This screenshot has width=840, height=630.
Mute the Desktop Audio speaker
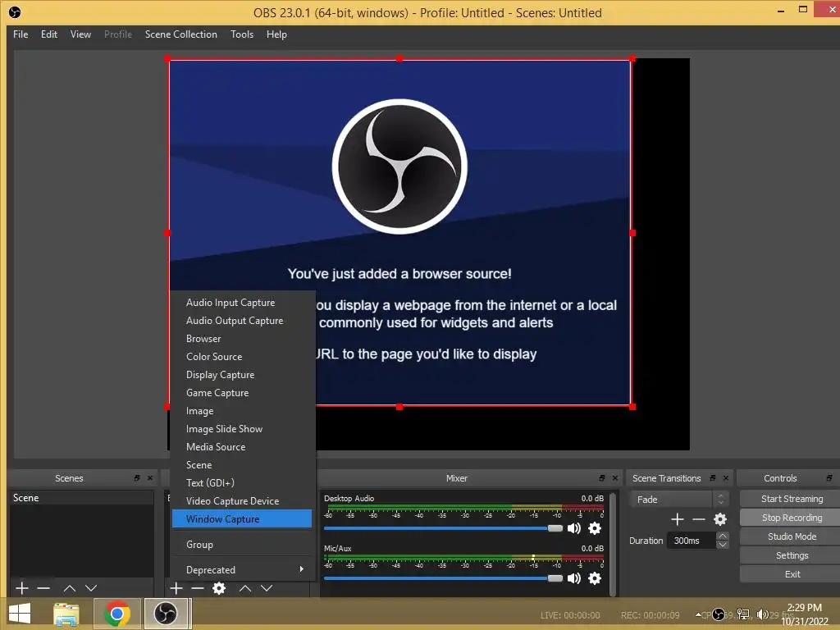[x=574, y=528]
